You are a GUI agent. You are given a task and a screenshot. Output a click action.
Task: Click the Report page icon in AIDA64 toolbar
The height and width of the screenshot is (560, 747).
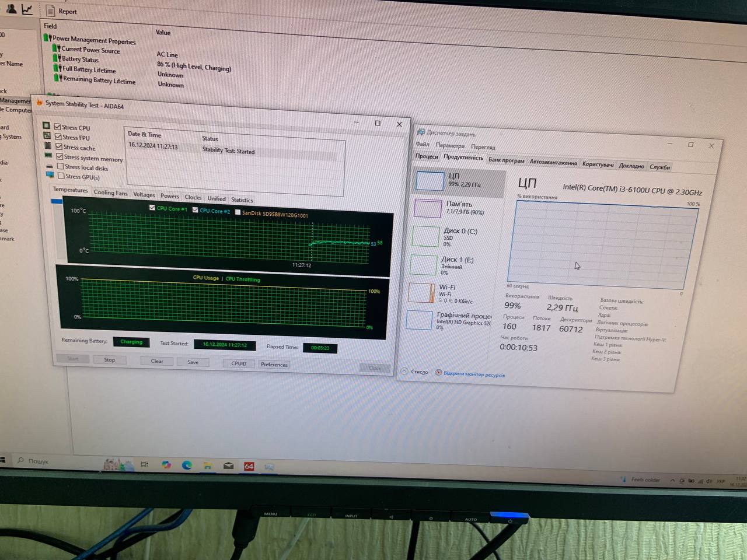coord(50,11)
